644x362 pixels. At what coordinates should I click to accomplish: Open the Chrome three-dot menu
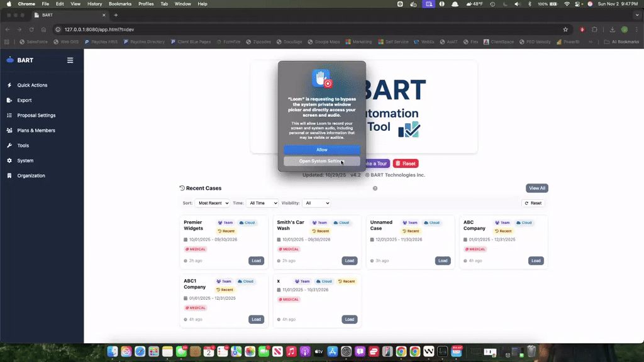pyautogui.click(x=636, y=30)
